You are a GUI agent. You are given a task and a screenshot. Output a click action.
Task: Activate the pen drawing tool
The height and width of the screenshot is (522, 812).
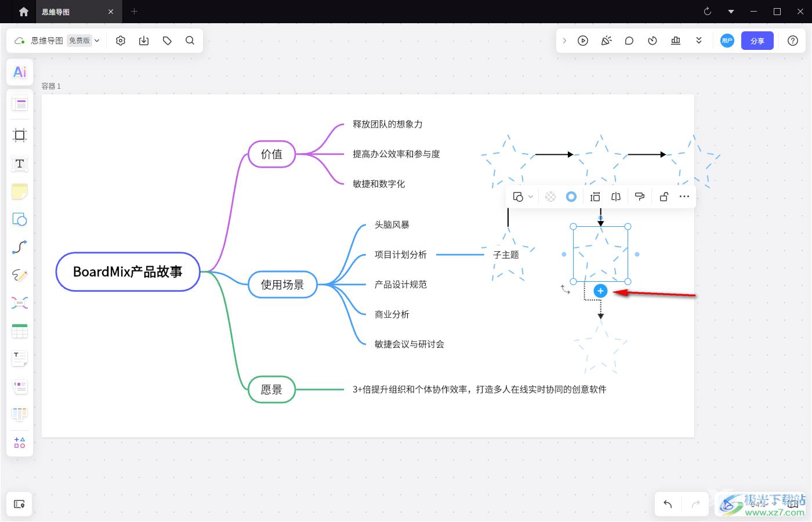[20, 275]
